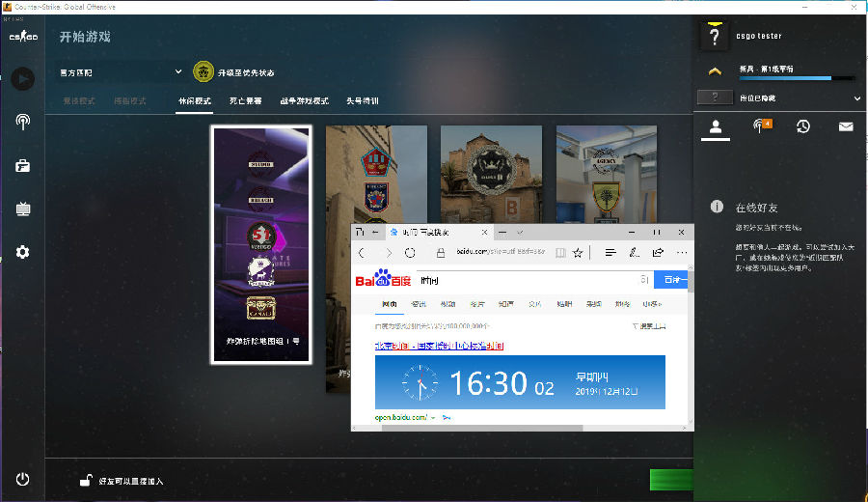
Task: Click the Baidu logo
Action: (x=383, y=279)
